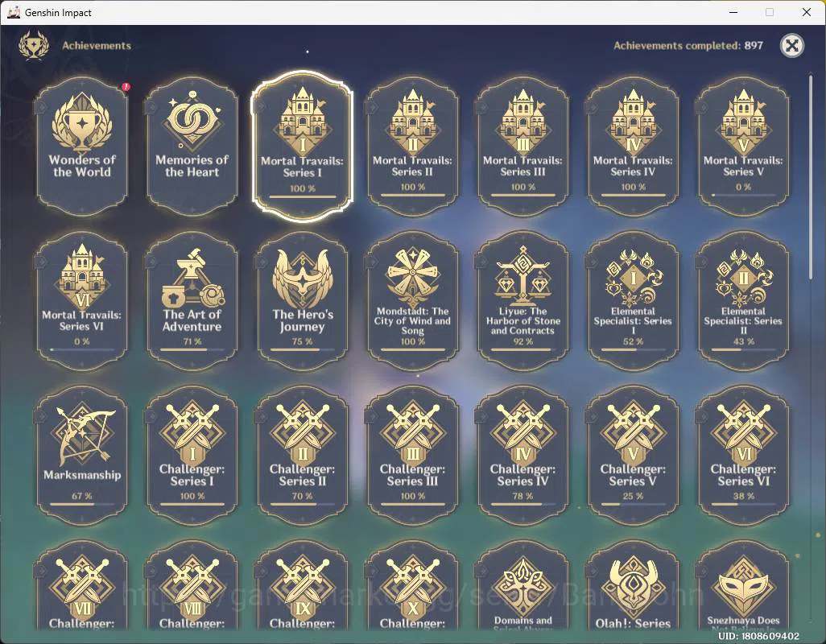Open Elemental Specialist: Series II card
The height and width of the screenshot is (644, 826).
[x=743, y=300]
